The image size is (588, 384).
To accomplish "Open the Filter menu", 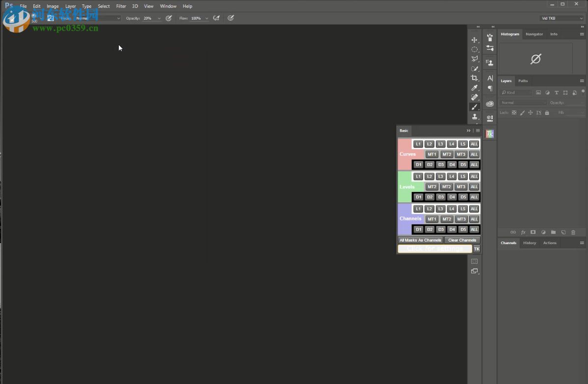I will tap(121, 6).
